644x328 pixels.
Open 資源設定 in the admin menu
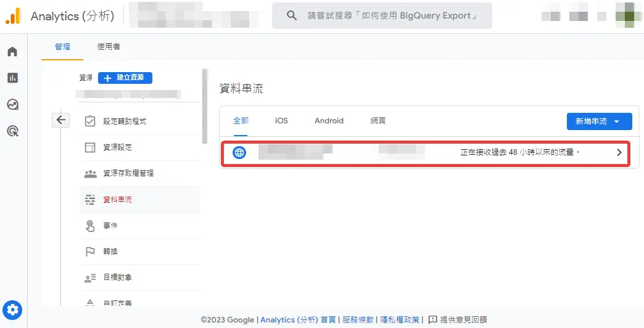pyautogui.click(x=139, y=147)
